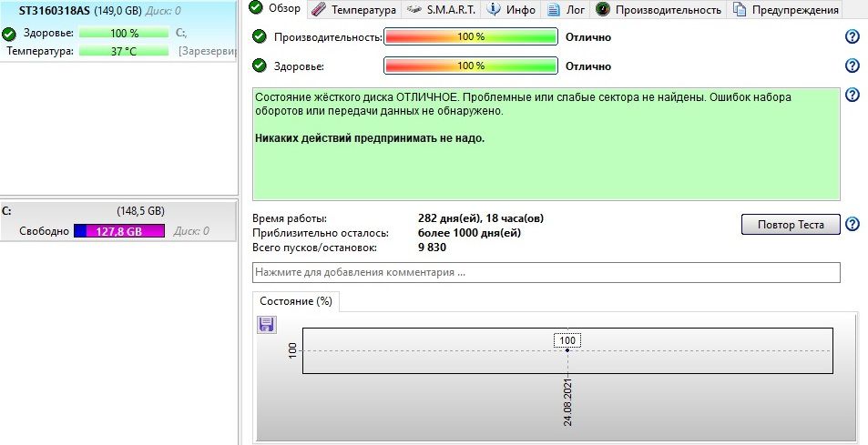Viewport: 868px width, 445px height.
Task: Click help icon beside the Здоровье bar
Action: pos(853,66)
